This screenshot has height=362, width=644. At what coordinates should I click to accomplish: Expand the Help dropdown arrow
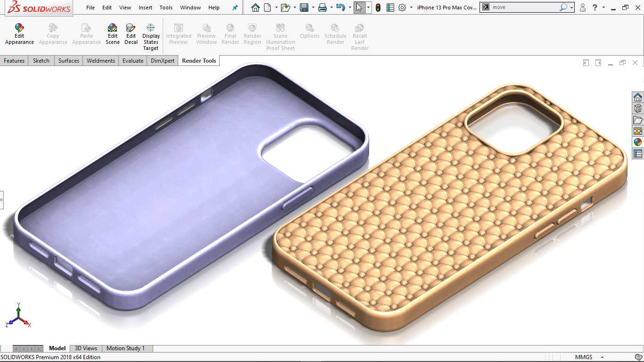(603, 8)
